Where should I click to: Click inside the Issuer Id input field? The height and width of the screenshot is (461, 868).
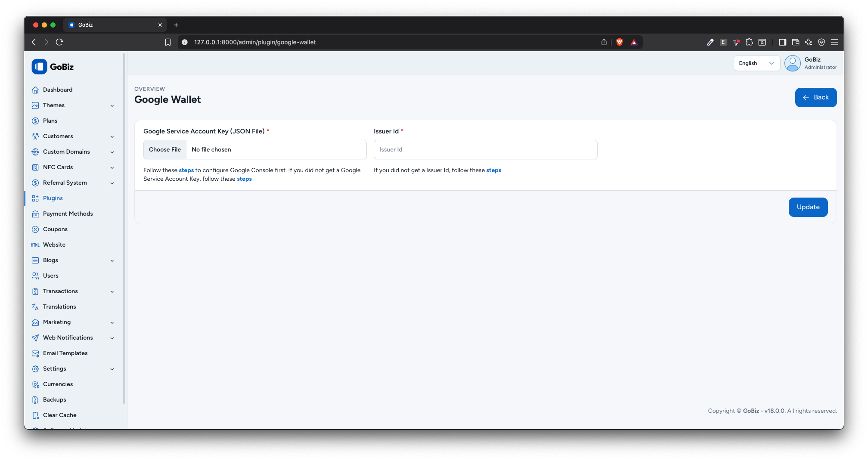click(485, 149)
